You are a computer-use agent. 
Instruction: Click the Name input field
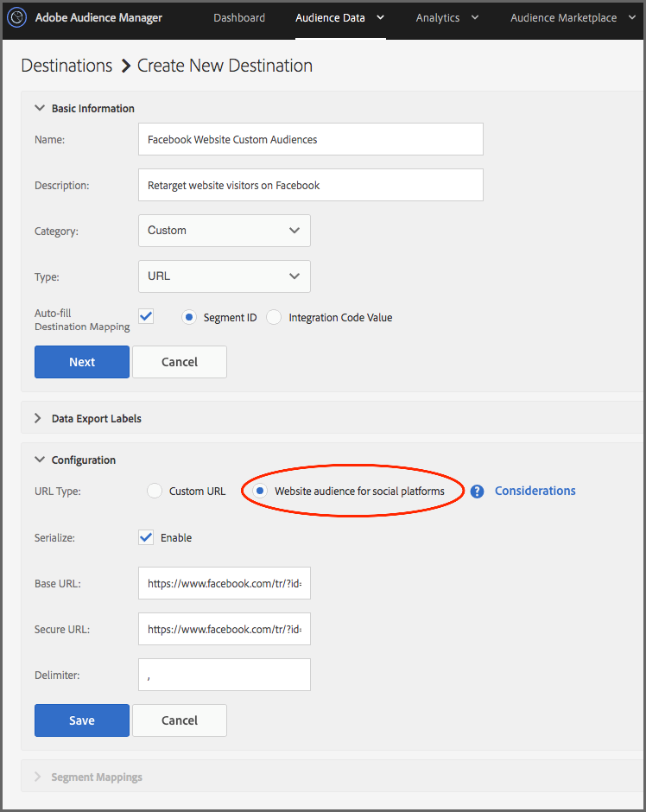[x=311, y=139]
